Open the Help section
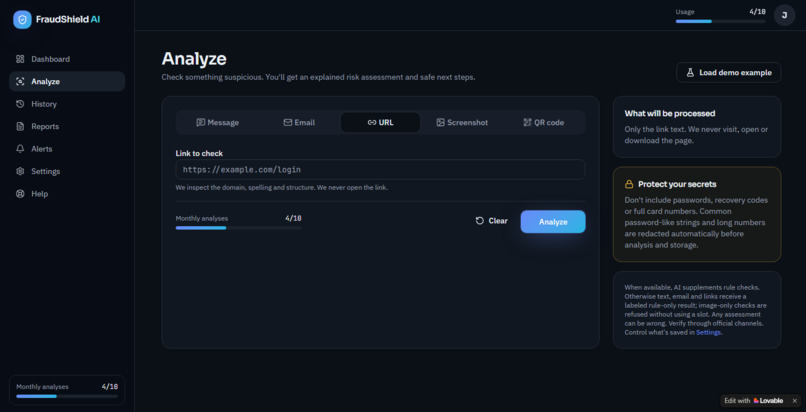Viewport: 806px width, 412px height. click(67, 194)
